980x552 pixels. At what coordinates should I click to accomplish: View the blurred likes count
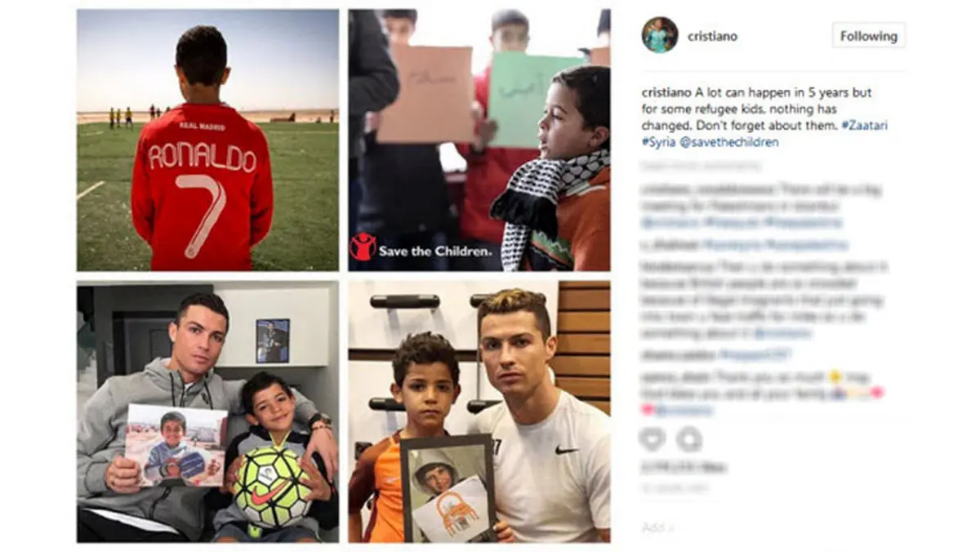coord(683,468)
